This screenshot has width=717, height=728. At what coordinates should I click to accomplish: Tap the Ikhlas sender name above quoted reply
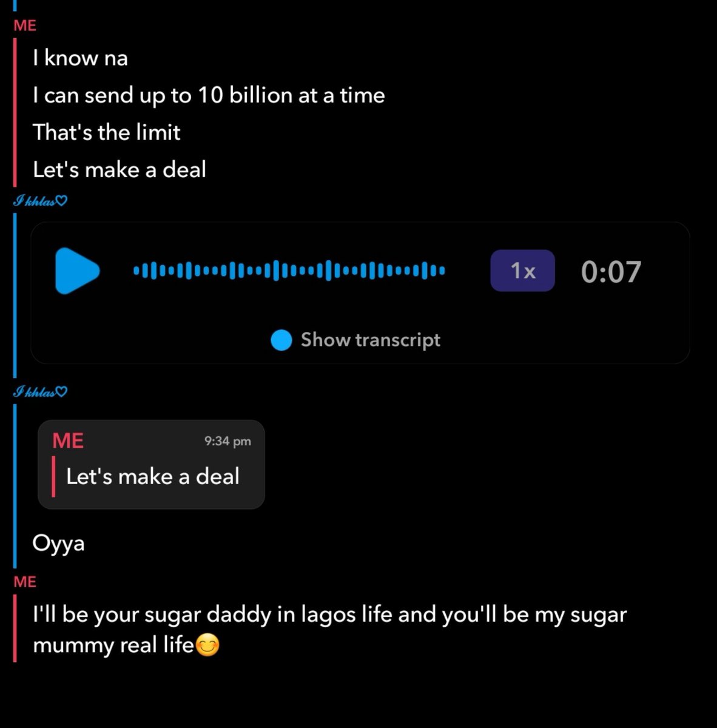click(40, 392)
